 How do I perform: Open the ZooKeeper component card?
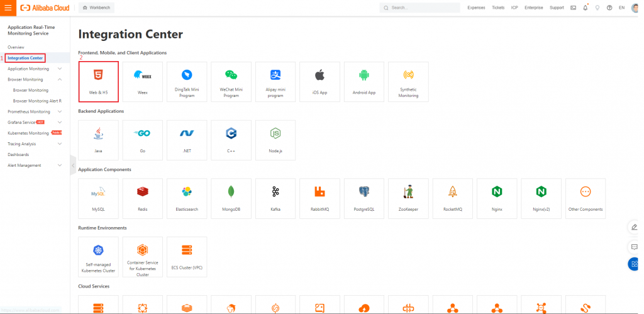tap(409, 198)
